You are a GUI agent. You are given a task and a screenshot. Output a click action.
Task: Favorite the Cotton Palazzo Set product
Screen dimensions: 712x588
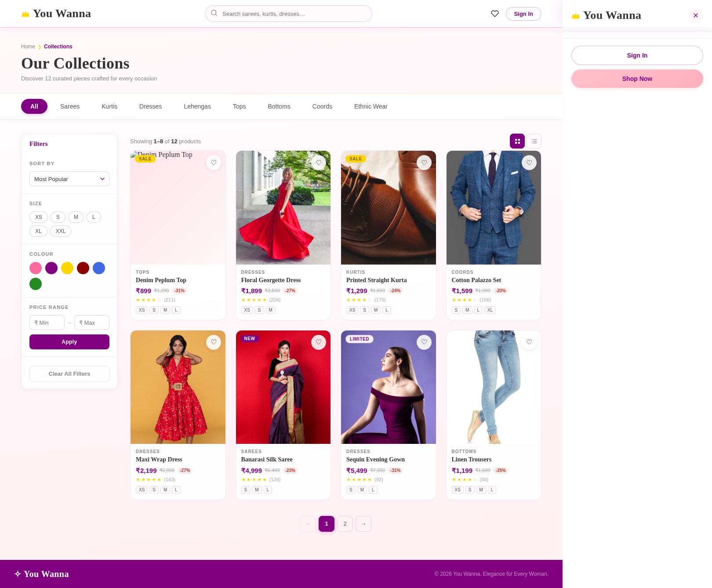[x=529, y=162]
